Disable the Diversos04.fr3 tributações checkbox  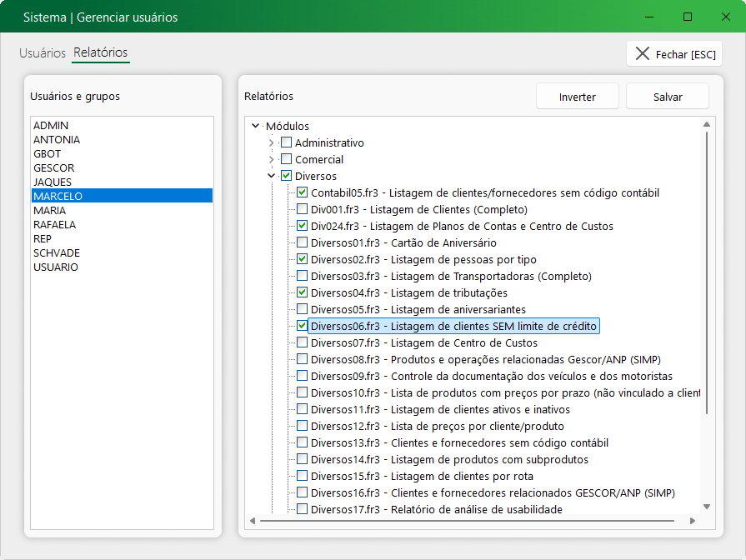[302, 292]
